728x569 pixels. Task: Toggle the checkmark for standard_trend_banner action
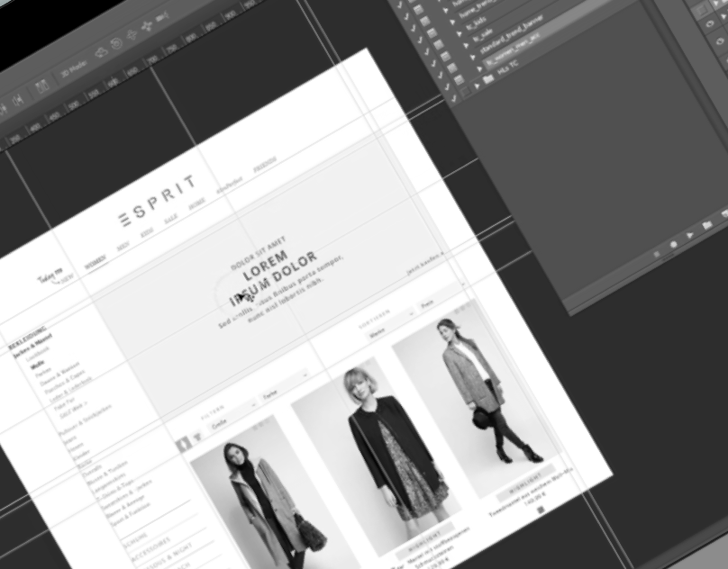click(440, 76)
